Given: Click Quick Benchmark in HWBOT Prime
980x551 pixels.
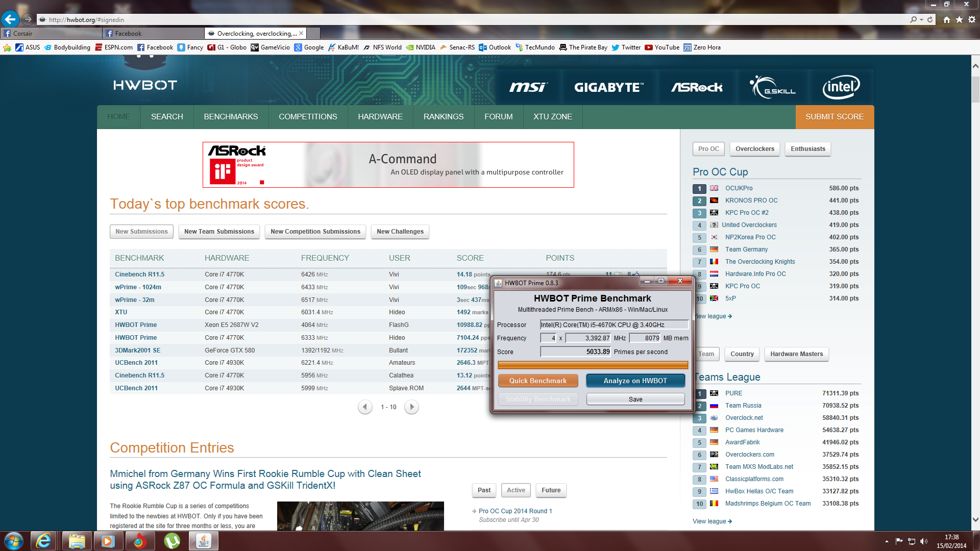Looking at the screenshot, I should [x=538, y=381].
